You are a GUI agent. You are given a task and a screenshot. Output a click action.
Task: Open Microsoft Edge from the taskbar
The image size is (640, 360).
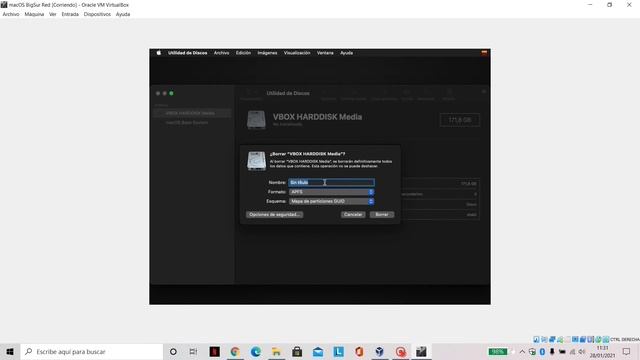(x=256, y=351)
